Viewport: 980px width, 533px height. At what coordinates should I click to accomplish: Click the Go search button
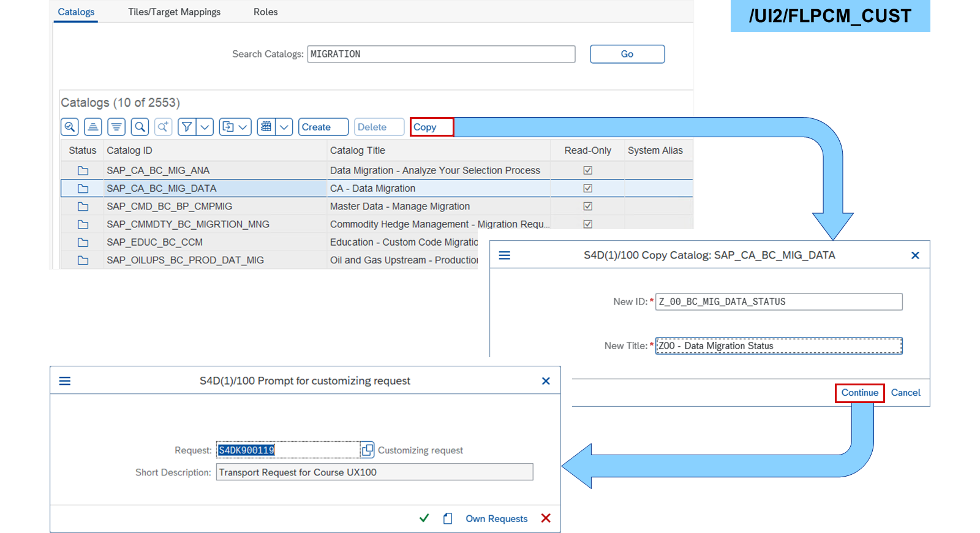(627, 54)
